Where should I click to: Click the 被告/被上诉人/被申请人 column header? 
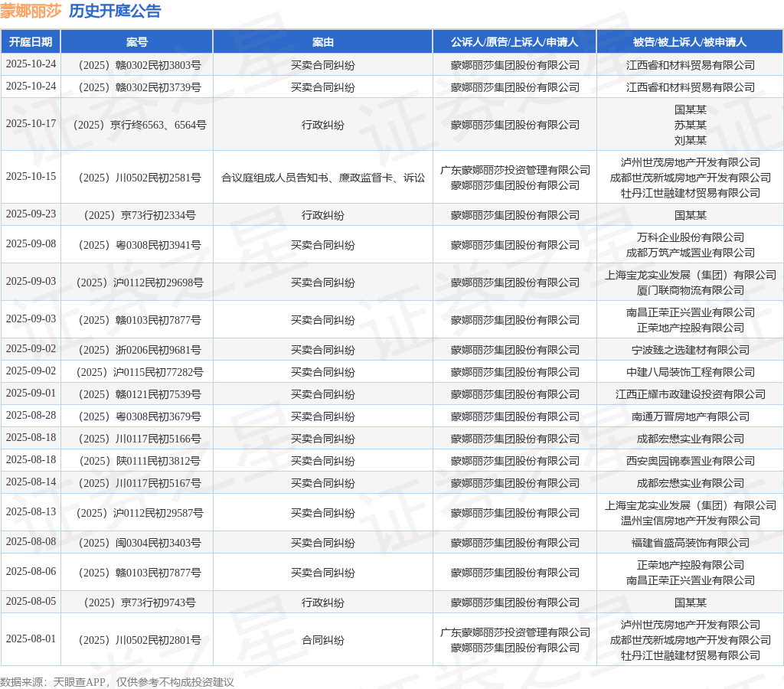690,42
